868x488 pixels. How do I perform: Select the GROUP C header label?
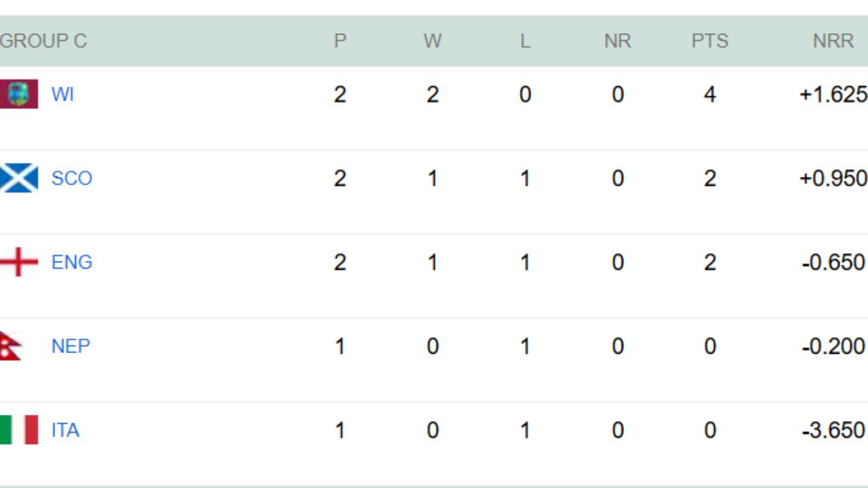coord(44,41)
